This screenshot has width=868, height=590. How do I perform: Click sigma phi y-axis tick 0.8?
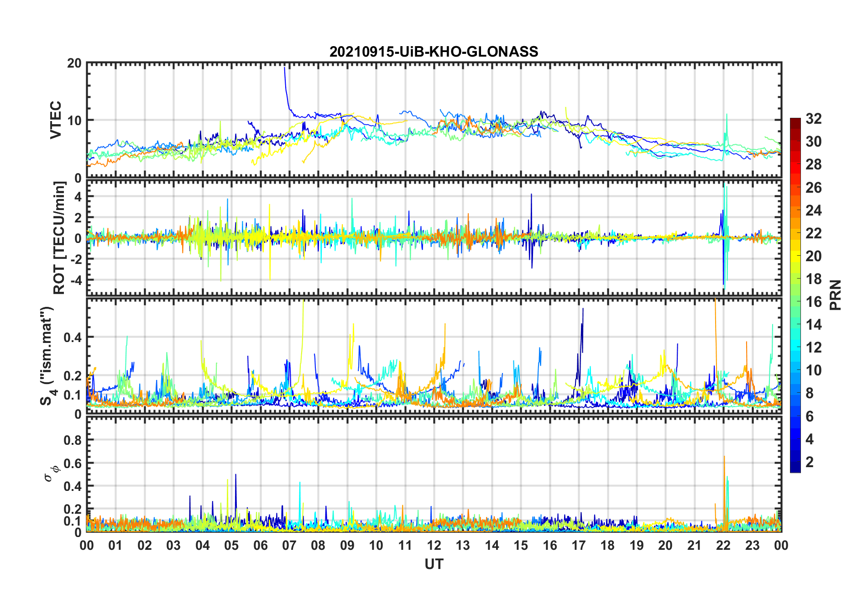coord(73,440)
